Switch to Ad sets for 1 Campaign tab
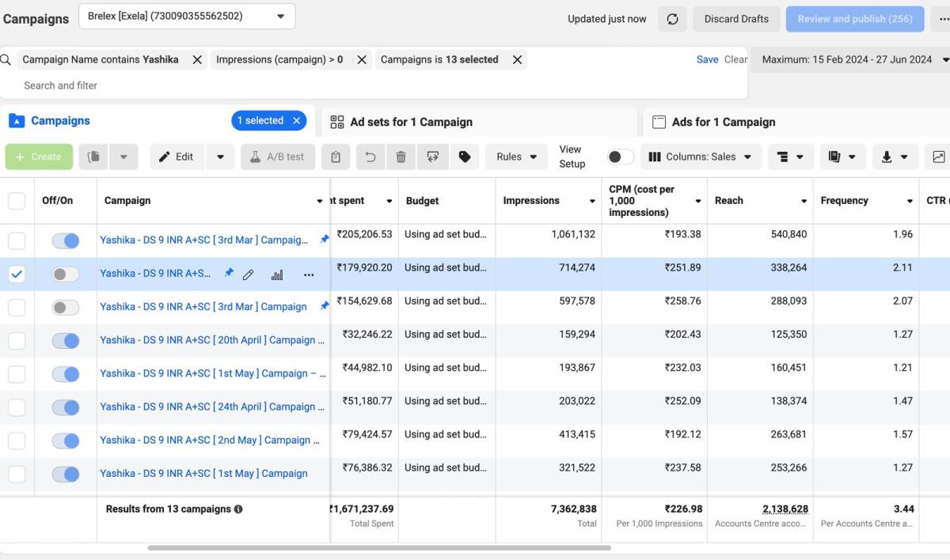The height and width of the screenshot is (560, 950). click(x=411, y=122)
